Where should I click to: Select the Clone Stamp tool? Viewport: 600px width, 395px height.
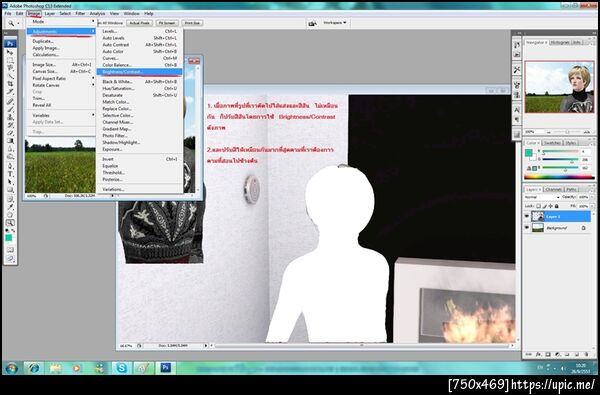(10, 117)
